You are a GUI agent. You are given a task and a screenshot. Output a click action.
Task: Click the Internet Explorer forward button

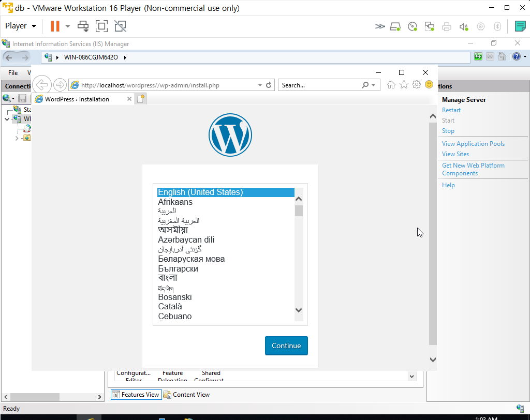coord(60,85)
